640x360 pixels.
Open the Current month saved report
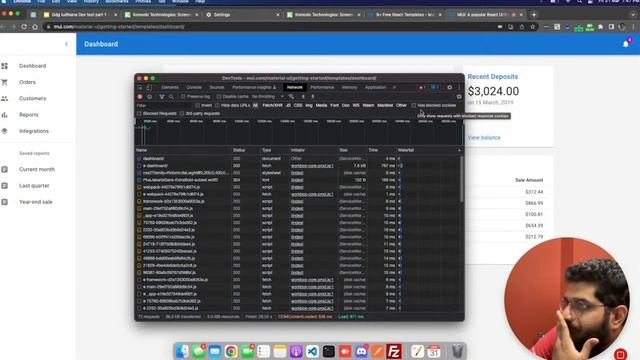pyautogui.click(x=38, y=169)
